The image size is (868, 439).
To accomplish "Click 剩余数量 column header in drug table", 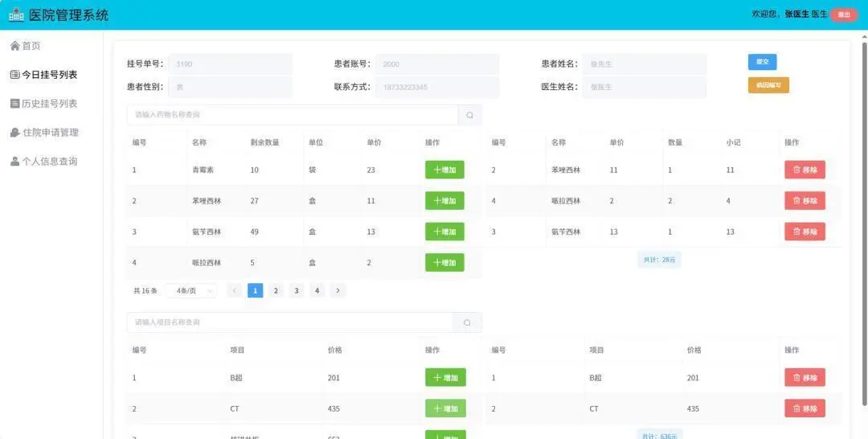I will pos(264,142).
